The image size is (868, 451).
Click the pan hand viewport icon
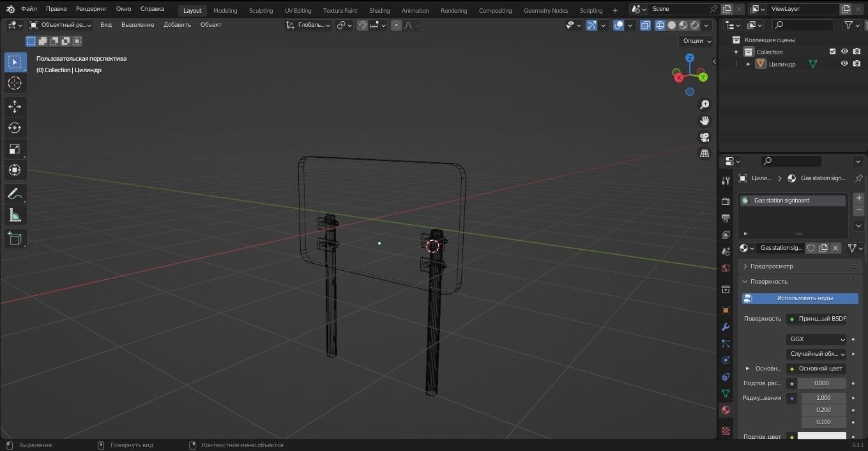pos(704,121)
